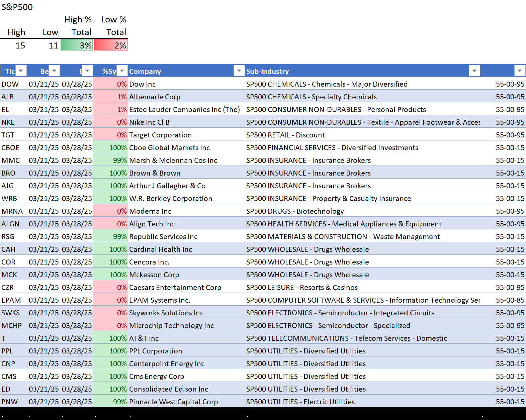Select Consolidated Edison Inc cell

coord(186,389)
